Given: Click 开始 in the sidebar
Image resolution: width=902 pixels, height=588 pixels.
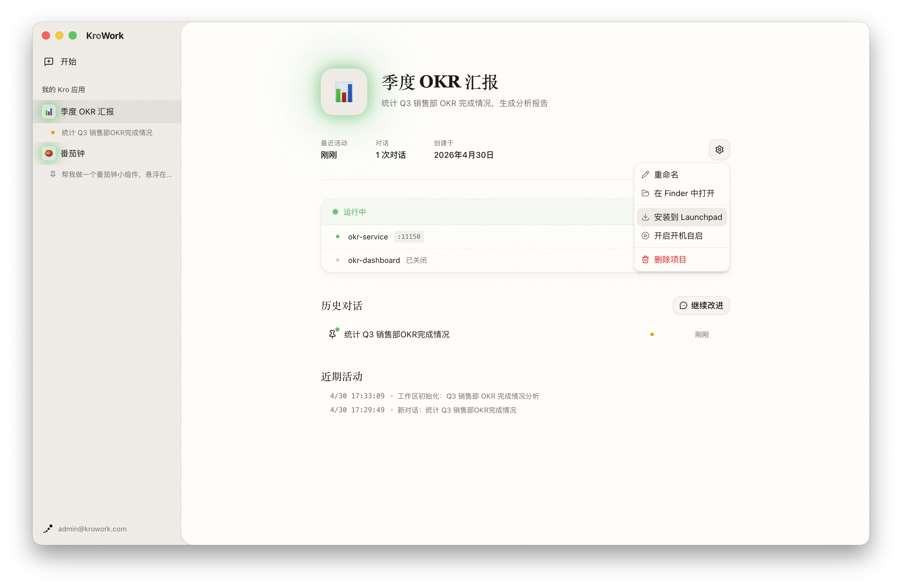Looking at the screenshot, I should [68, 61].
